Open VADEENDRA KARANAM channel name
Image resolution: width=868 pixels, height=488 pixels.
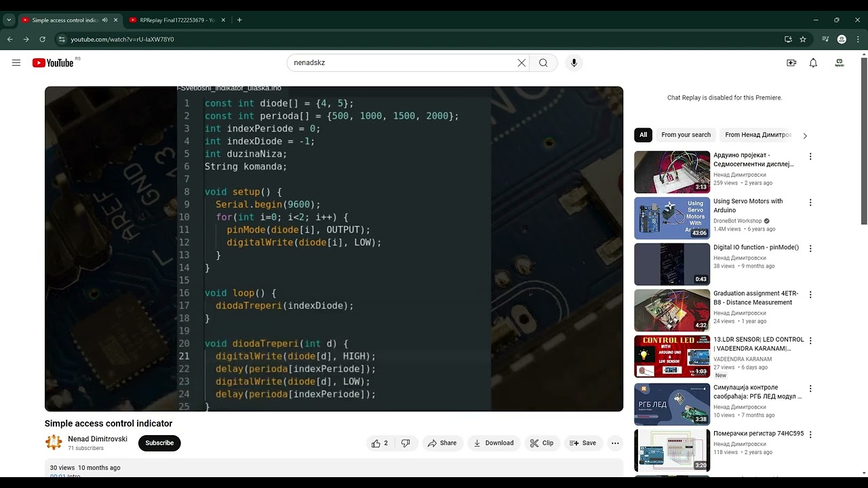(743, 359)
